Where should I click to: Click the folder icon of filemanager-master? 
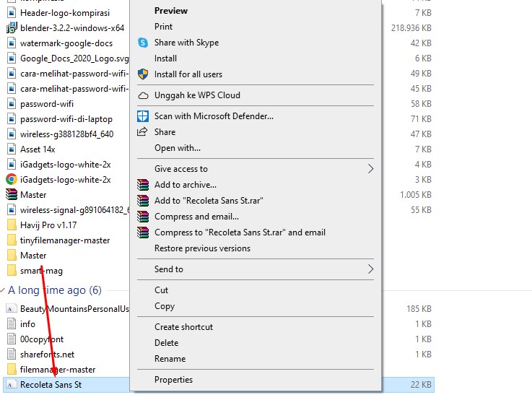click(12, 369)
